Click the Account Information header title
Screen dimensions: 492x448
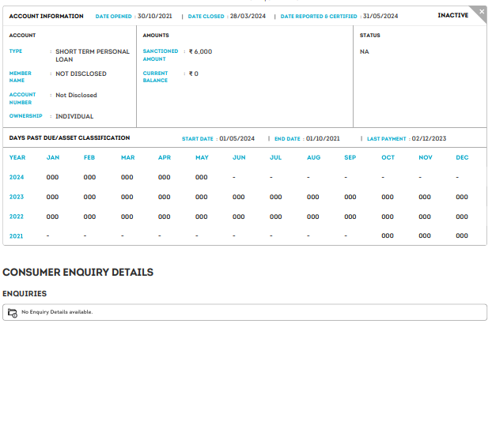click(x=46, y=16)
